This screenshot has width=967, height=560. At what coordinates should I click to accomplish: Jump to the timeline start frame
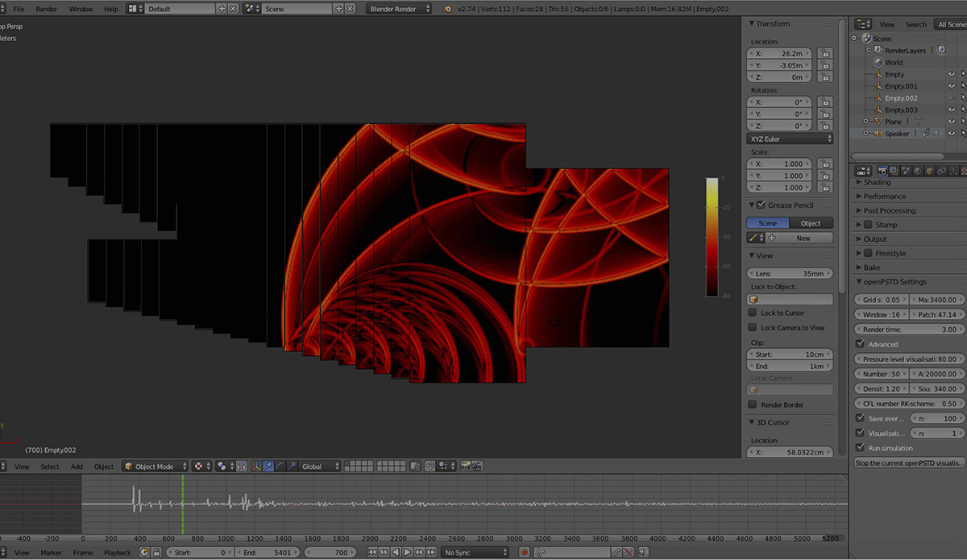coord(372,553)
